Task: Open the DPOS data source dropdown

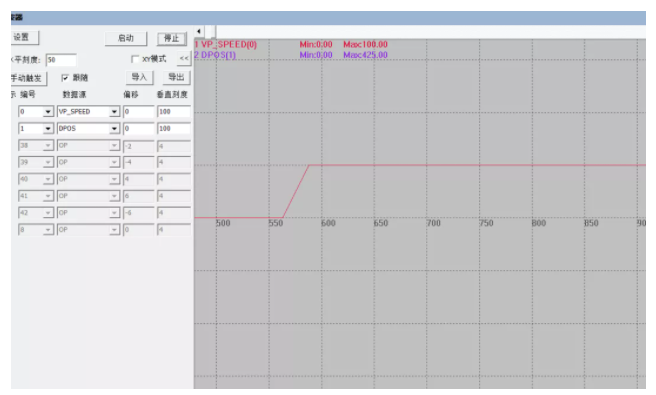Action: coord(114,128)
